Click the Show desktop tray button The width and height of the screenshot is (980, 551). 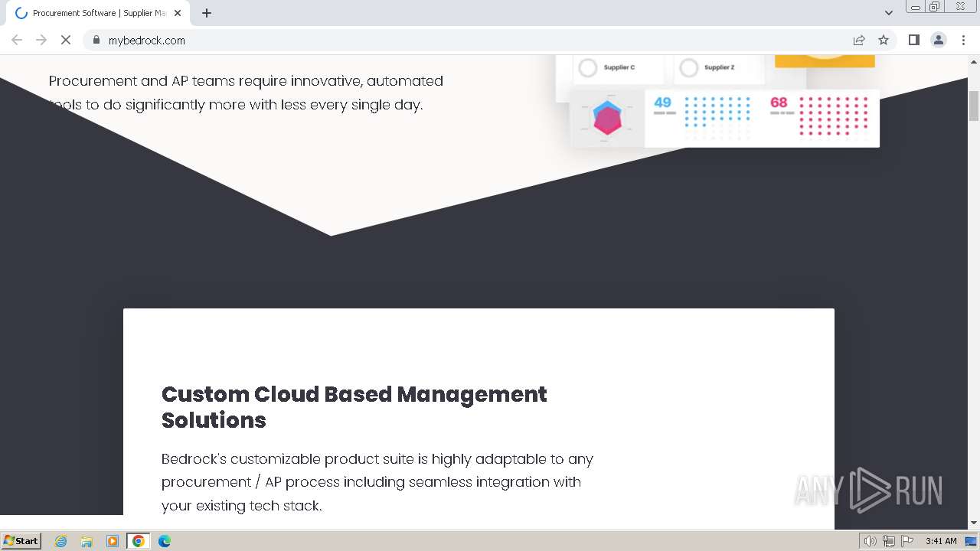point(971,541)
